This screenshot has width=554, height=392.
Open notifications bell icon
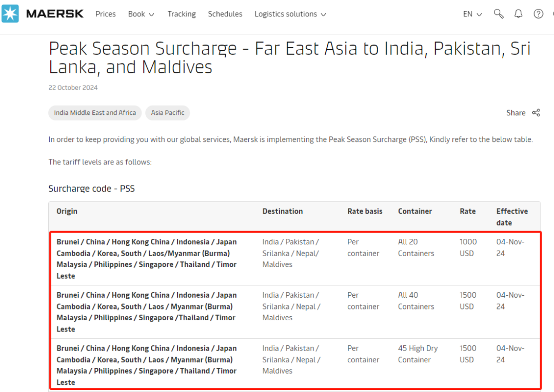point(518,14)
